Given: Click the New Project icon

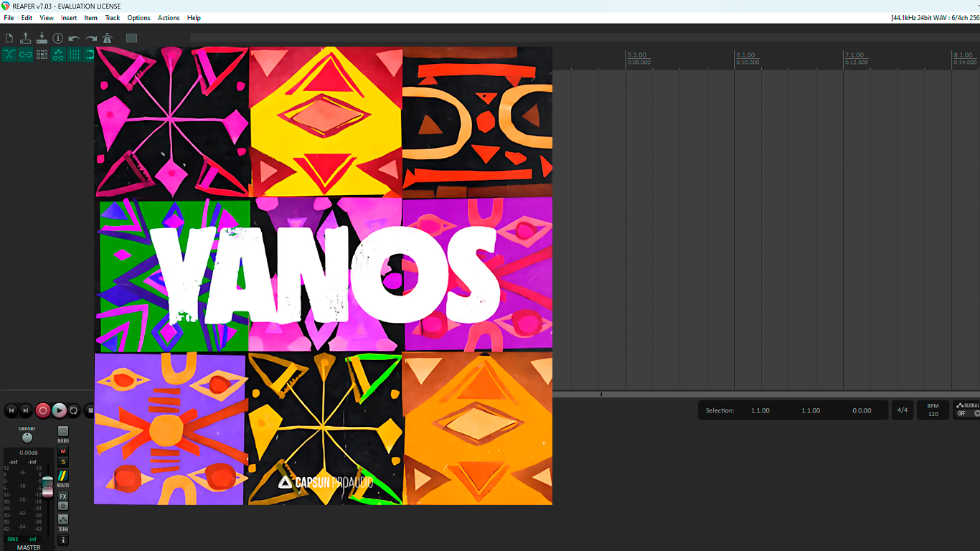Looking at the screenshot, I should 9,38.
